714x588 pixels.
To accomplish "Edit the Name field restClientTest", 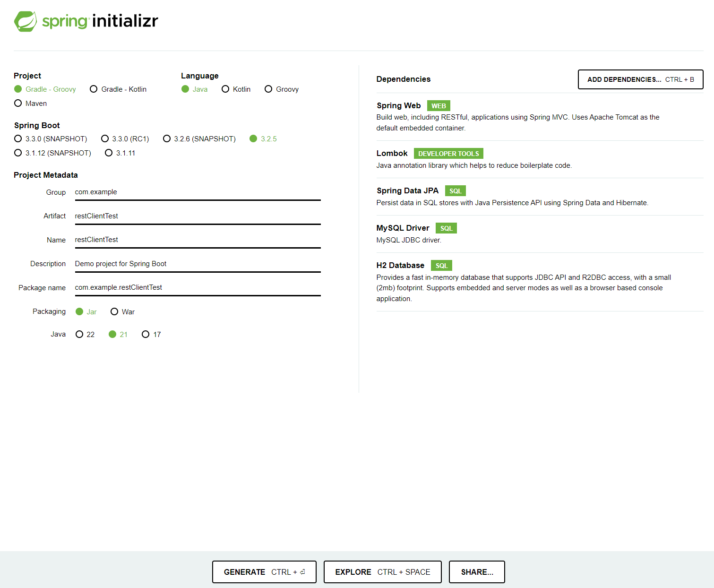I will click(x=198, y=240).
